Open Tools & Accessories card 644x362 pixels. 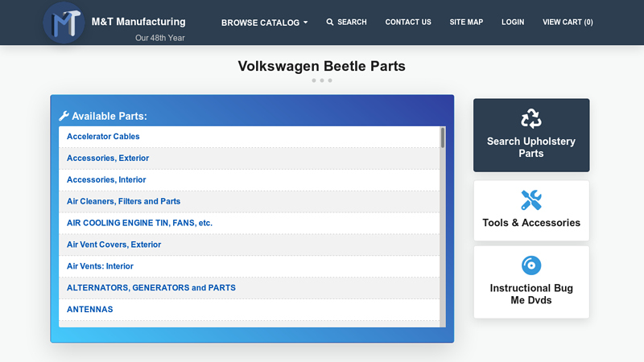[x=531, y=211]
